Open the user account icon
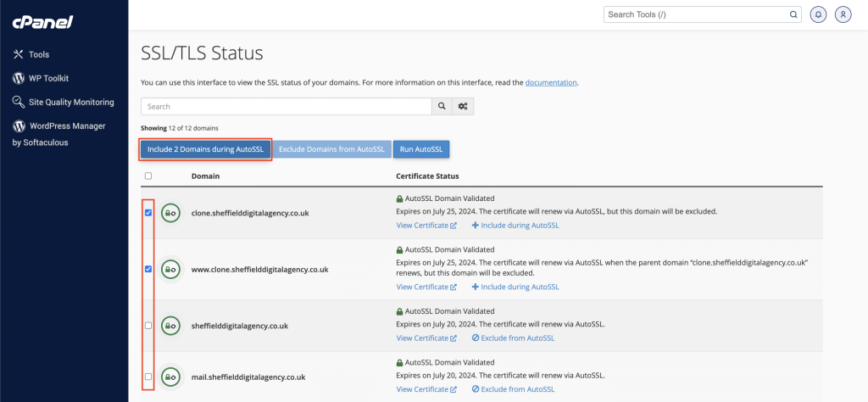The height and width of the screenshot is (402, 868). pos(843,14)
